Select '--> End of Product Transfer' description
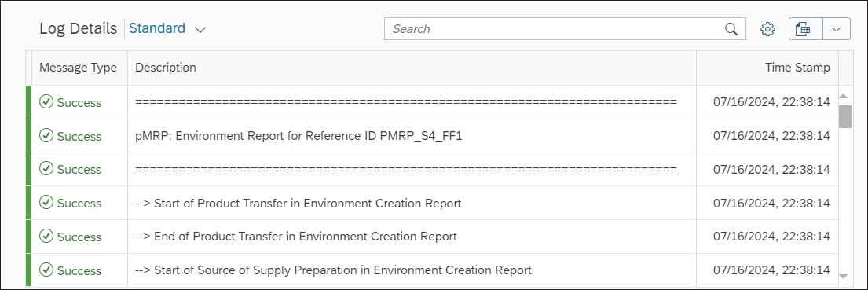 click(296, 237)
